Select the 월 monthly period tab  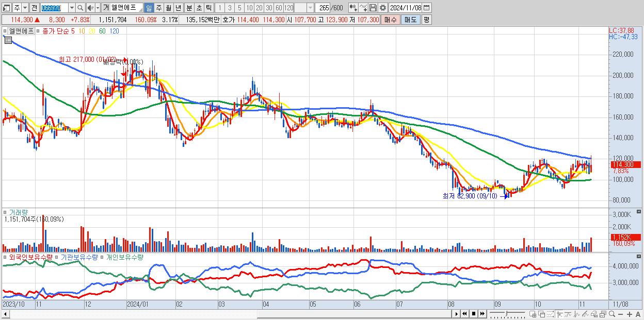tap(168, 8)
